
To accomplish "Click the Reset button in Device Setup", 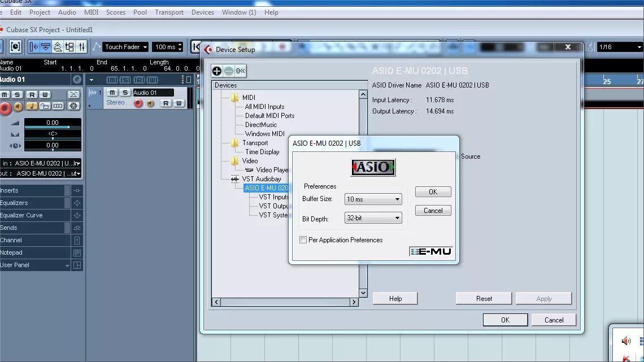I will [x=484, y=298].
